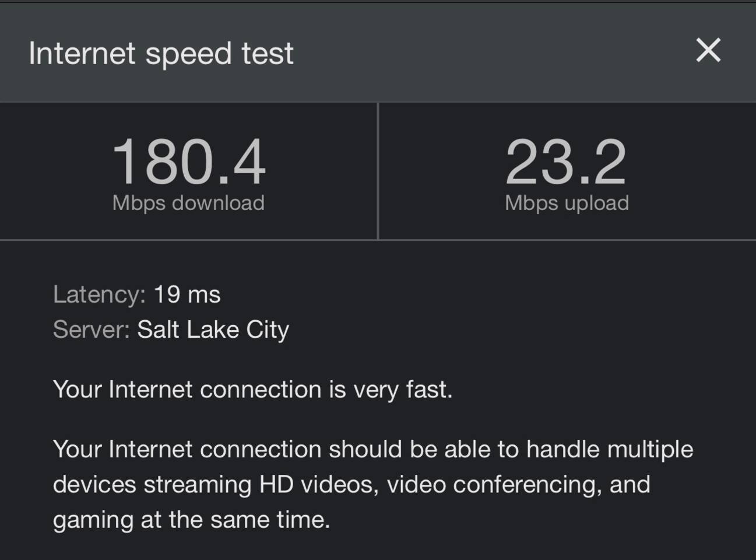This screenshot has width=756, height=560.
Task: Click the word "streaming" in the description
Action: coord(198,485)
